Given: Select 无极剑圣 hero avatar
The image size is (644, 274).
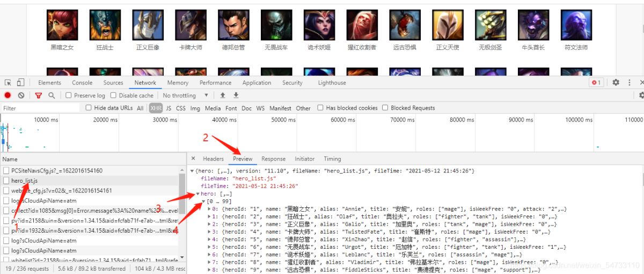Looking at the screenshot, I should [491, 25].
